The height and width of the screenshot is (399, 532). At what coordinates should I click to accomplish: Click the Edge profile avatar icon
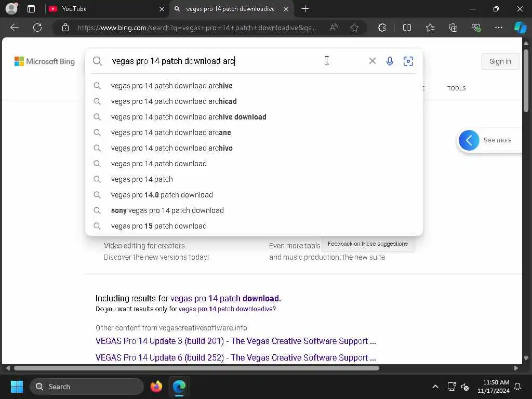(11, 8)
